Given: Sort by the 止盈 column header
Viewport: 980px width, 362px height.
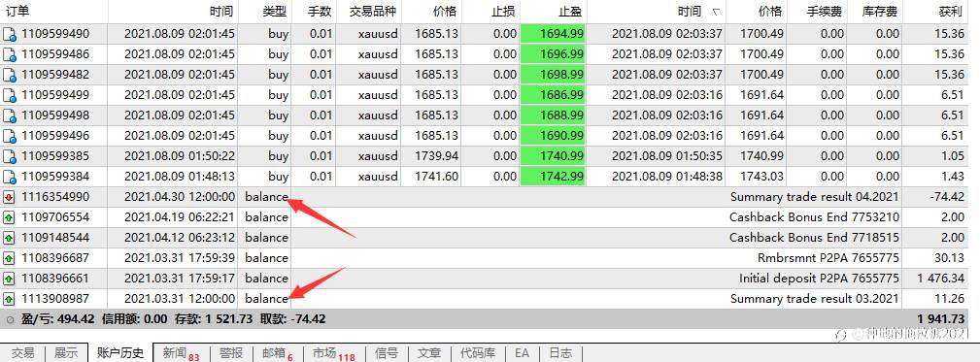Looking at the screenshot, I should [553, 12].
